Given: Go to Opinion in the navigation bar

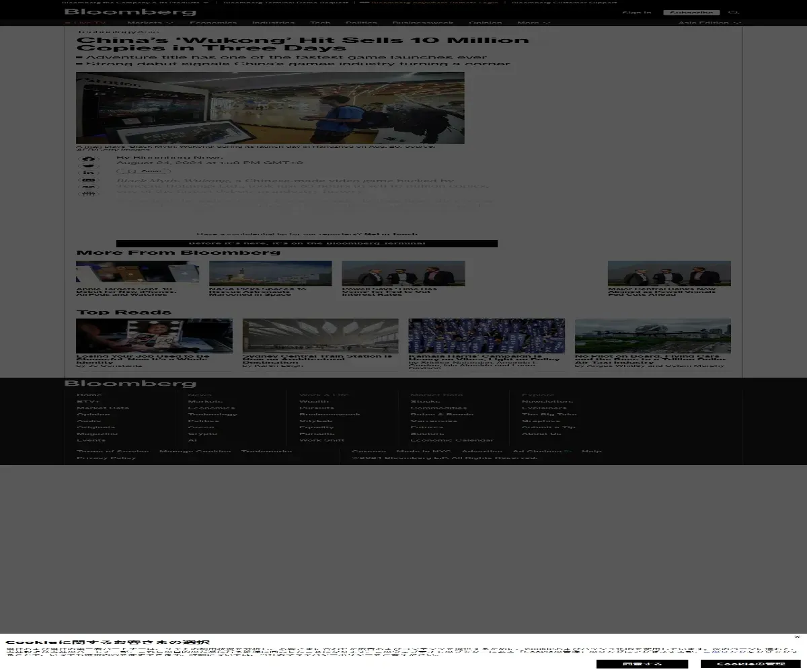Looking at the screenshot, I should pyautogui.click(x=486, y=23).
